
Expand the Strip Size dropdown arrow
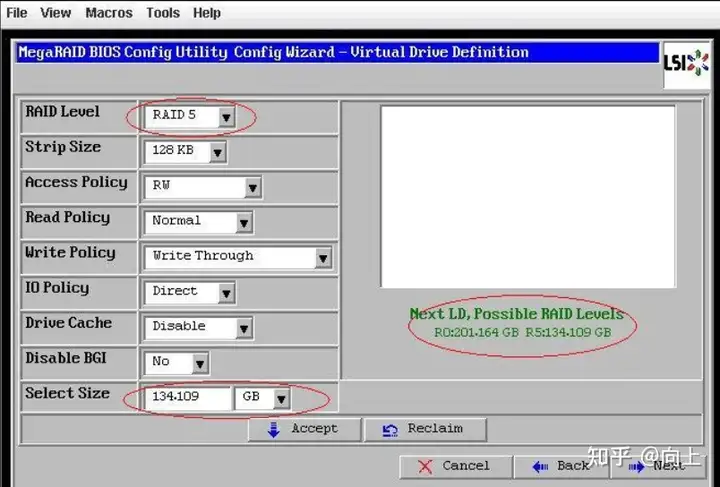pos(218,152)
